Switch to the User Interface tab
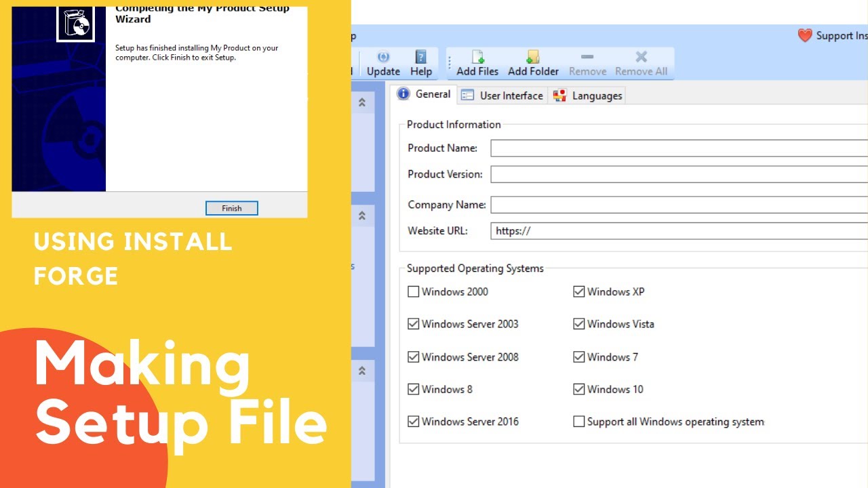The height and width of the screenshot is (488, 868). click(x=502, y=96)
